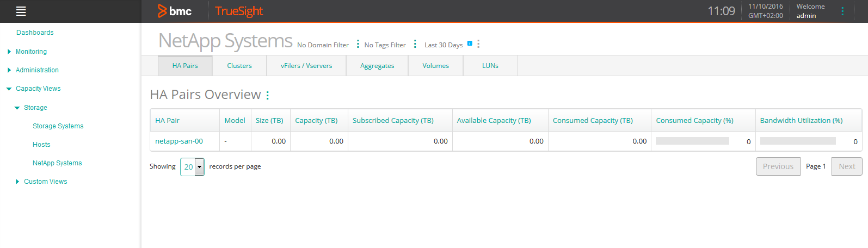Click the Next page button
Screen dimensions: 868x248
[x=847, y=166]
